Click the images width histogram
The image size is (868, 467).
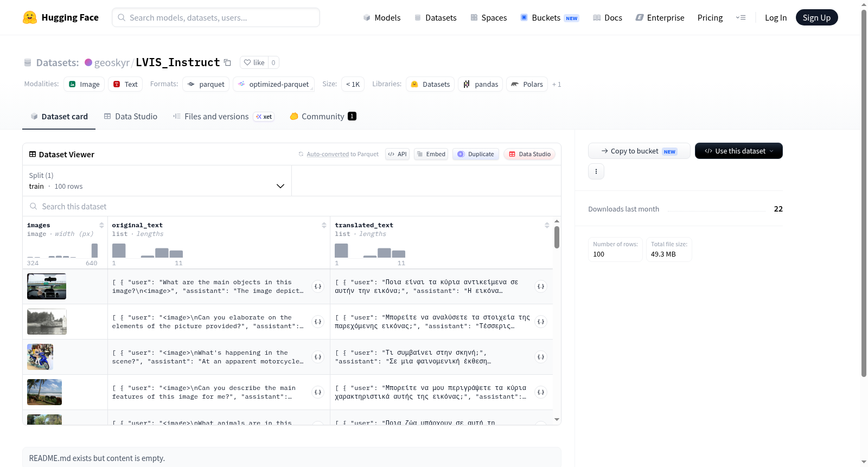(x=62, y=250)
